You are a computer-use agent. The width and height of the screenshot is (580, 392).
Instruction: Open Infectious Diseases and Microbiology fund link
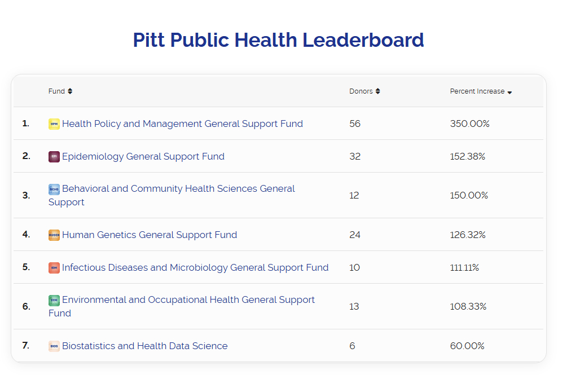[x=195, y=267]
